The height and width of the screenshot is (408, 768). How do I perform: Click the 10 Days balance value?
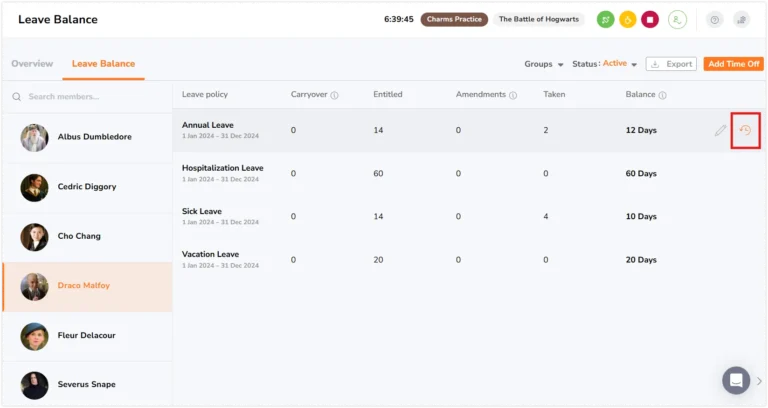click(x=641, y=216)
